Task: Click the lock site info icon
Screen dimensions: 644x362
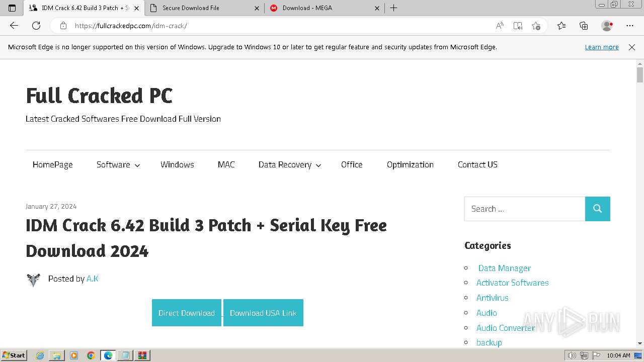Action: [x=63, y=26]
